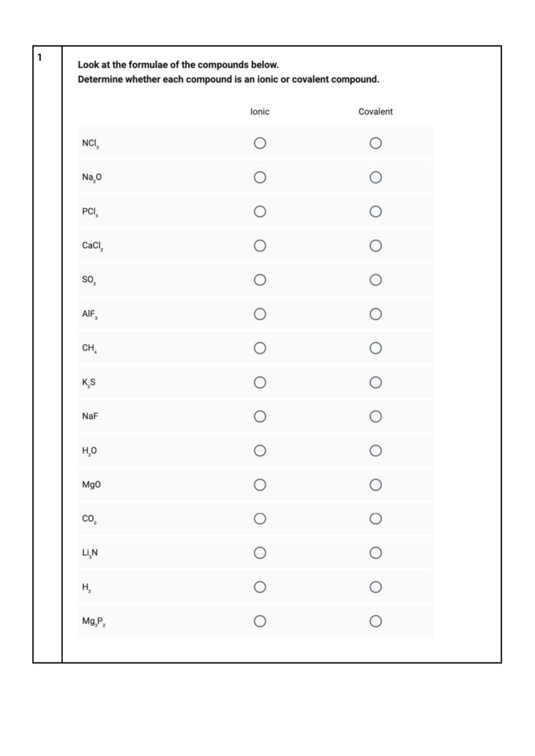Click the Ionic column header
Viewport: 535px width, 756px height.
[260, 112]
